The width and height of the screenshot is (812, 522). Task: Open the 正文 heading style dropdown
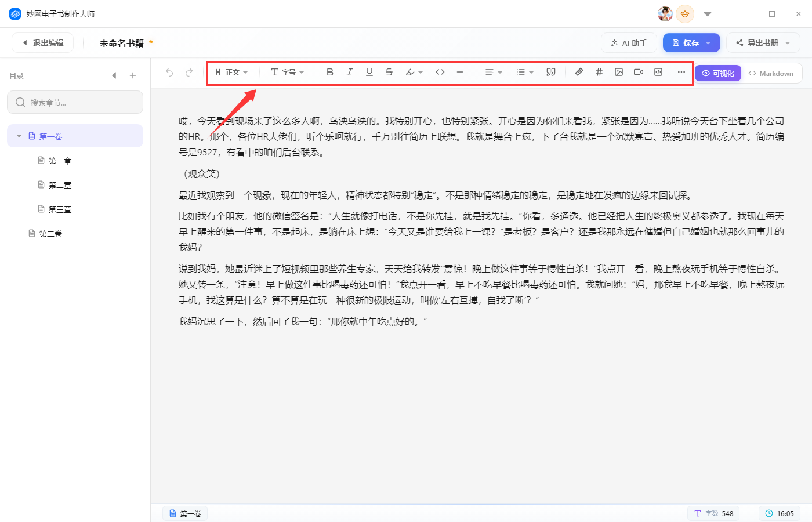point(231,72)
